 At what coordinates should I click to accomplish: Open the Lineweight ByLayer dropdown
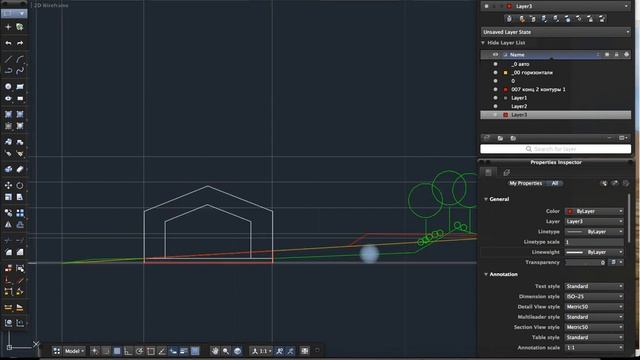coord(594,252)
